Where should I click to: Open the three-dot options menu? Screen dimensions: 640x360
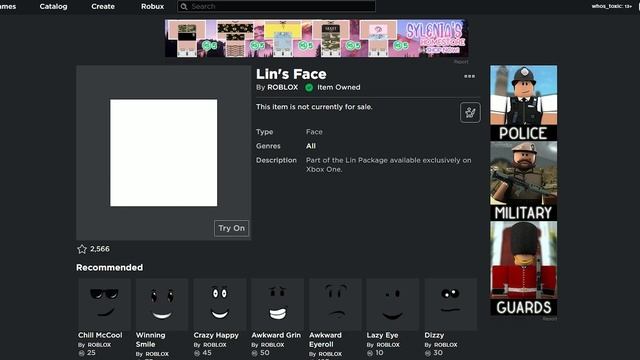pyautogui.click(x=469, y=76)
